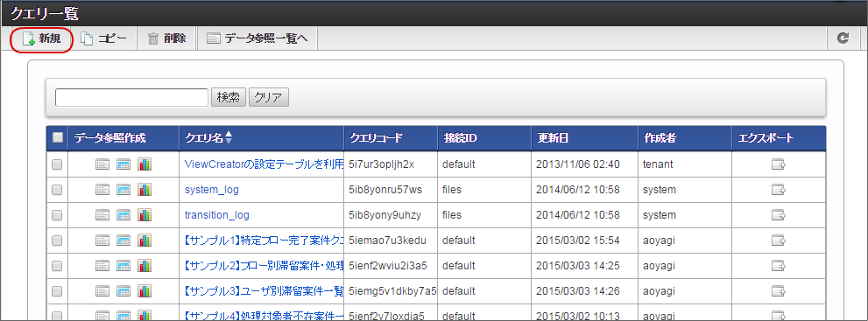Select query code 5ib8yony9uhzy
The image size is (868, 321).
pyautogui.click(x=385, y=215)
